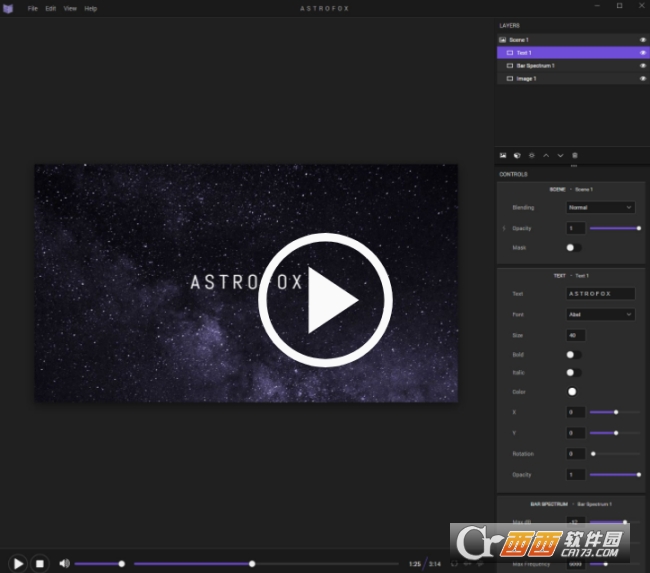Hide the Bar Spectrum 1 layer

coord(643,66)
